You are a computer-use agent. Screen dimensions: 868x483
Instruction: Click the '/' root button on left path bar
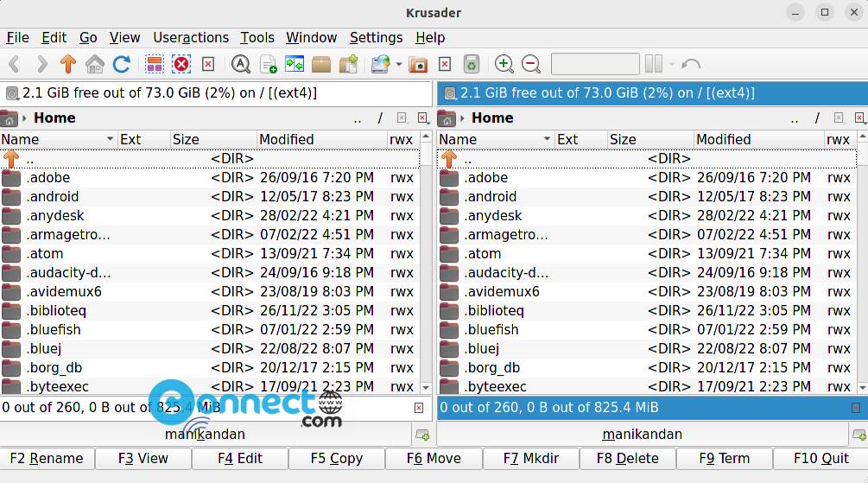pyautogui.click(x=380, y=118)
